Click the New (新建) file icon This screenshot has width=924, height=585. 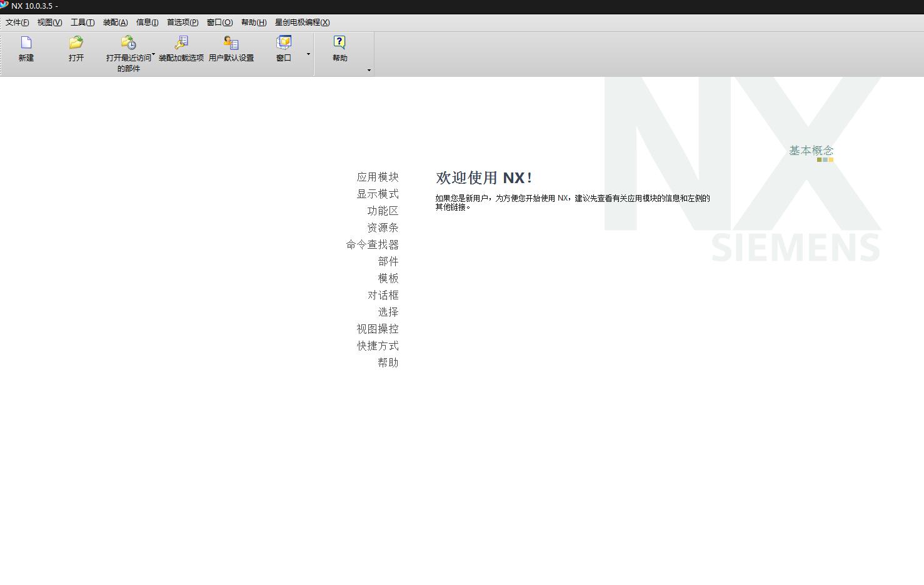tap(26, 42)
